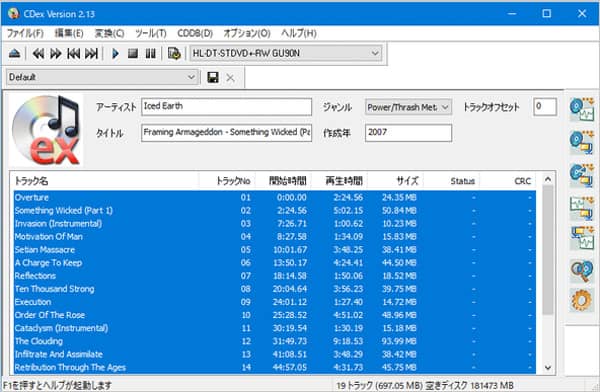The width and height of the screenshot is (600, 392).
Task: Select the Something Wicked (Part 1) track
Action: (275, 211)
